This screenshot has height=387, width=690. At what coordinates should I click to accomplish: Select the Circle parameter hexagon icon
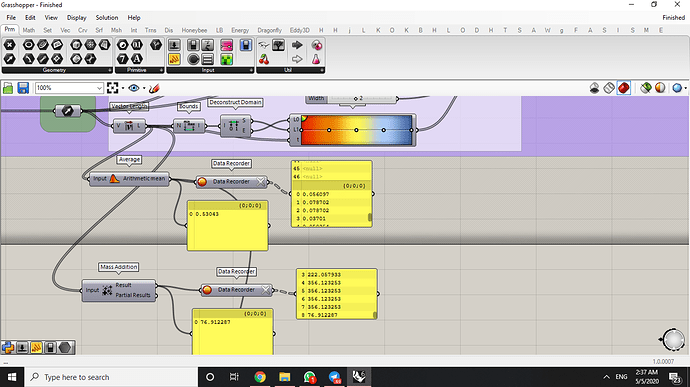[x=29, y=45]
